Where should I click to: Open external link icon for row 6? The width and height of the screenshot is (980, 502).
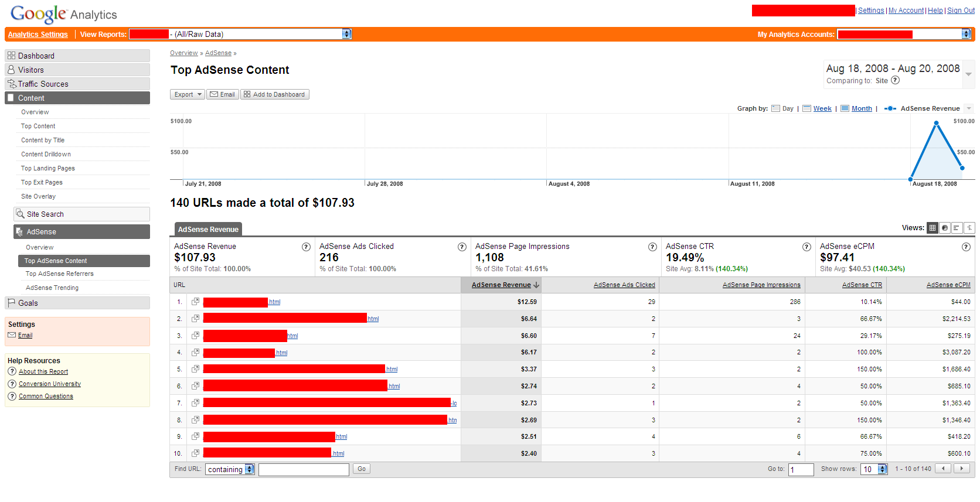click(x=195, y=386)
